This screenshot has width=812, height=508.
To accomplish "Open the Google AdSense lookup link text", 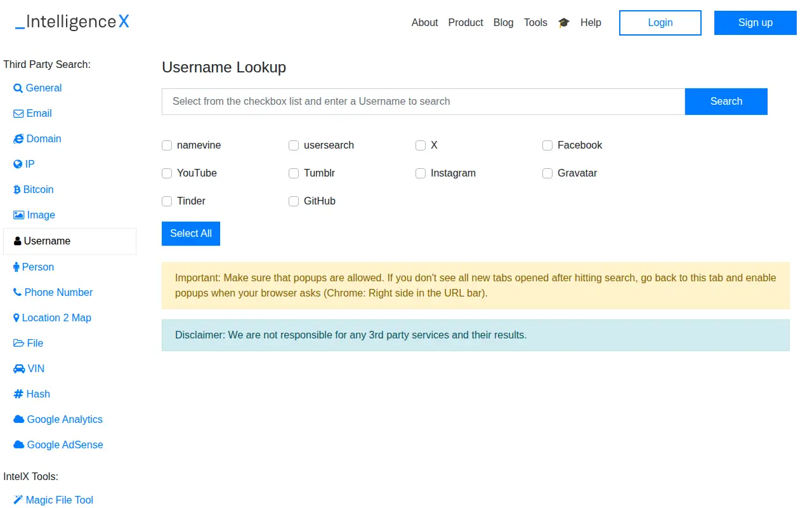I will (65, 445).
